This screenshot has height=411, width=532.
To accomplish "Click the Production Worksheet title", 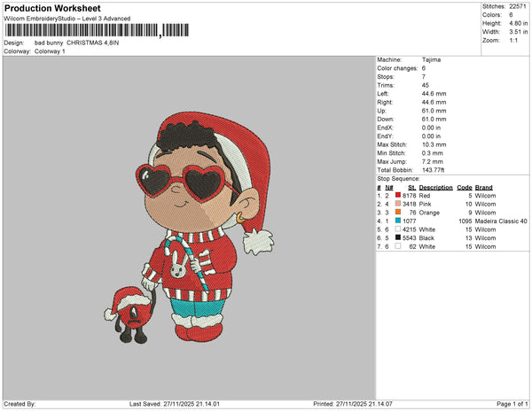I will tap(52, 7).
